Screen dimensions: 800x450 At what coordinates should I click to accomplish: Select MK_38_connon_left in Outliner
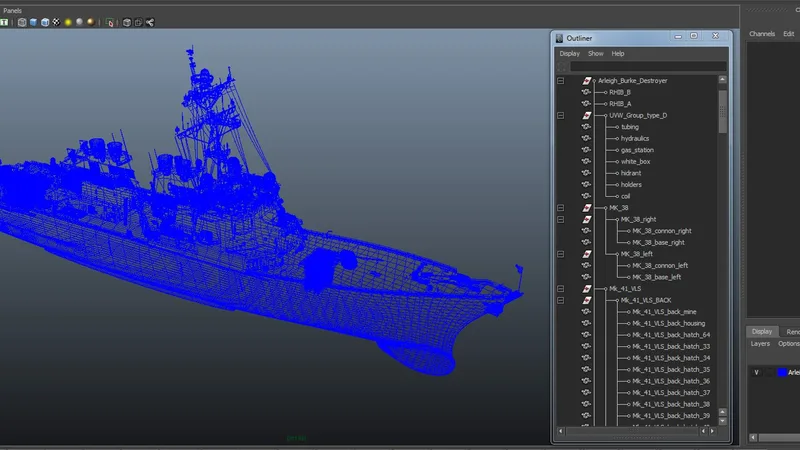pyautogui.click(x=660, y=266)
